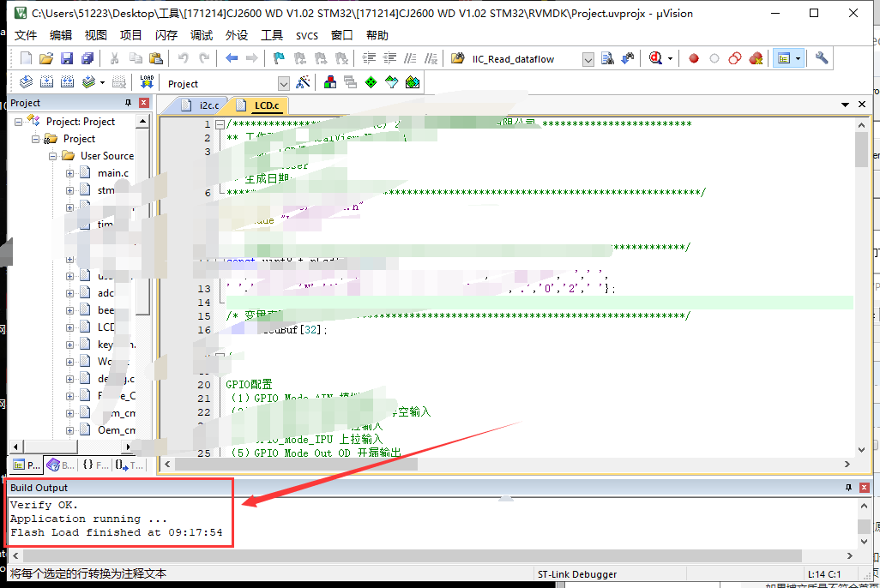The width and height of the screenshot is (880, 588).
Task: Click editor vertical scrollbar down arrow
Action: (x=861, y=449)
